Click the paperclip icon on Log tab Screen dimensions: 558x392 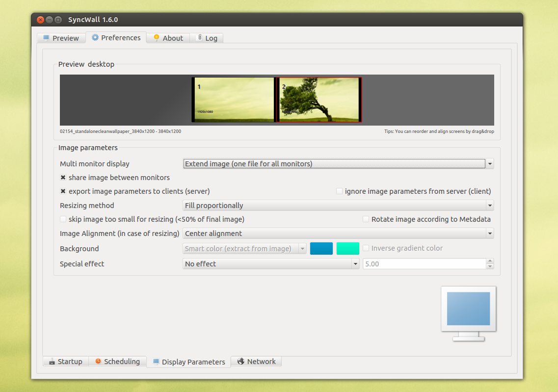[200, 38]
